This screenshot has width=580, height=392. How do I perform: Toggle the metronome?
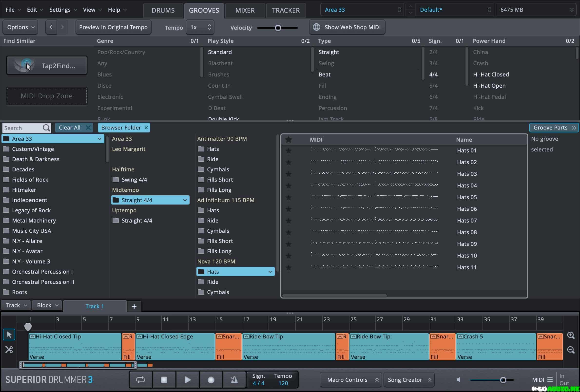coord(234,380)
